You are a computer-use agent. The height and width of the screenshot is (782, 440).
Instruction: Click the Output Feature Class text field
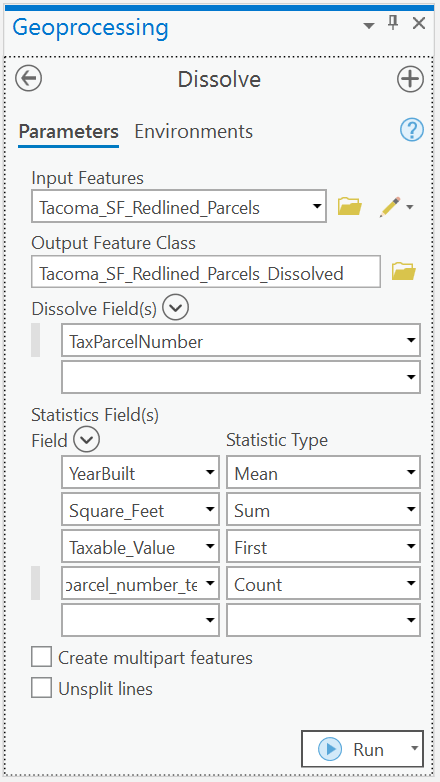206,272
